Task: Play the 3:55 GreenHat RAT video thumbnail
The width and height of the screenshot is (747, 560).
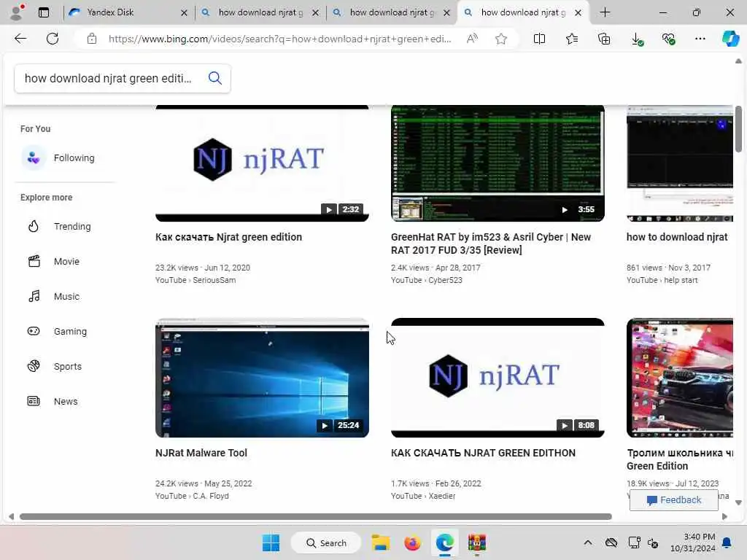Action: click(x=498, y=163)
